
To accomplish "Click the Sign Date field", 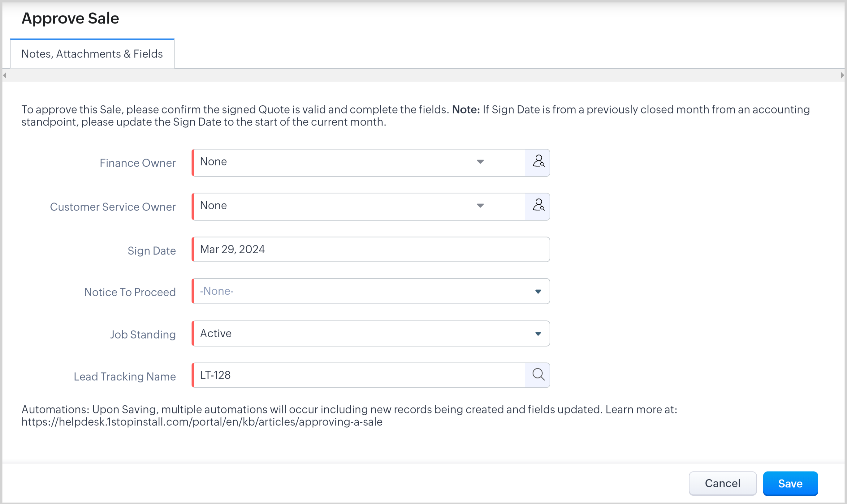I will pyautogui.click(x=370, y=250).
